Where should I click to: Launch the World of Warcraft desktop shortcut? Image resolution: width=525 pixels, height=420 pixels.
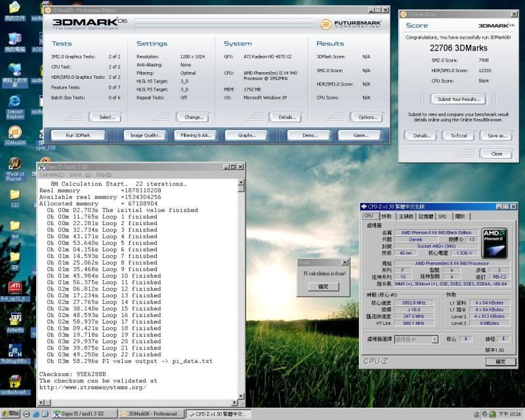tap(14, 169)
